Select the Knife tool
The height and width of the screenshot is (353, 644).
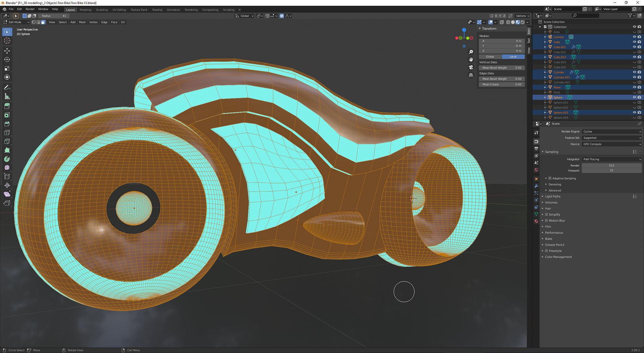coord(7,141)
